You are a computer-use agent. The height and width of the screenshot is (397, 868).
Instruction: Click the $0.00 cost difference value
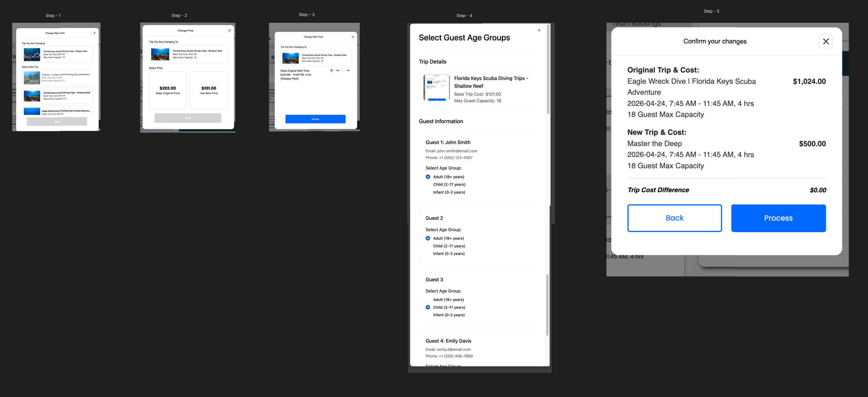818,190
